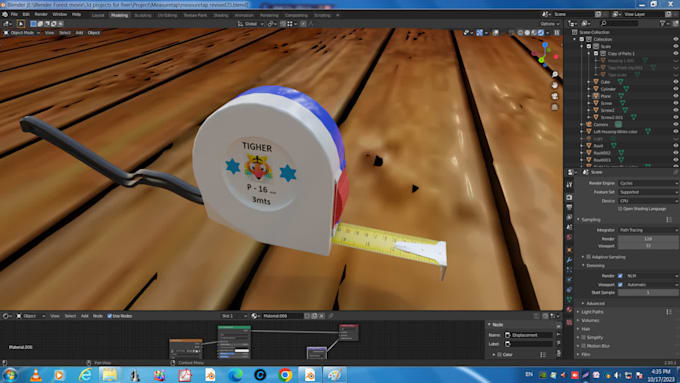Open the Render properties tab icon
Screen dimensions: 680x383
point(569,197)
